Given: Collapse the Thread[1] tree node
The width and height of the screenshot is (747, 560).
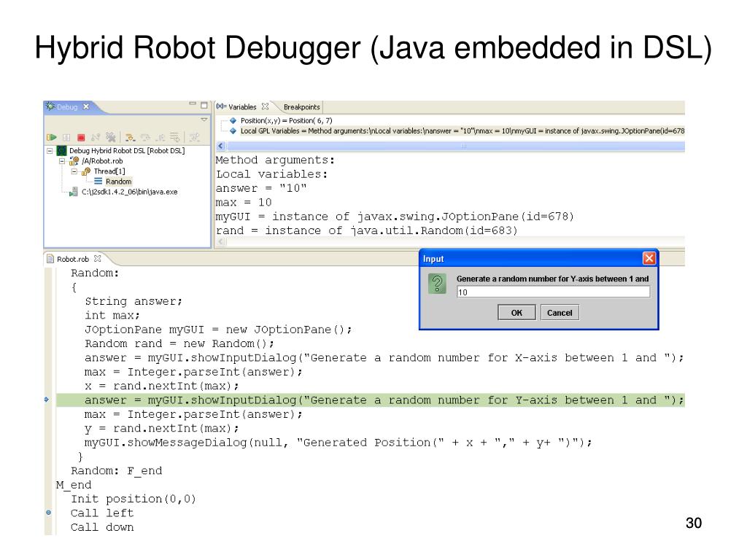Looking at the screenshot, I should [x=74, y=171].
